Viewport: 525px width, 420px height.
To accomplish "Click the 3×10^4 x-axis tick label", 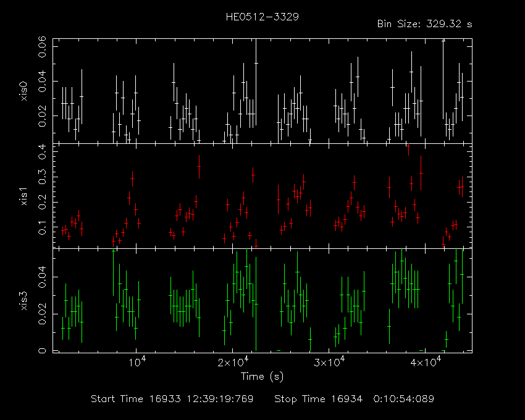I will click(329, 362).
